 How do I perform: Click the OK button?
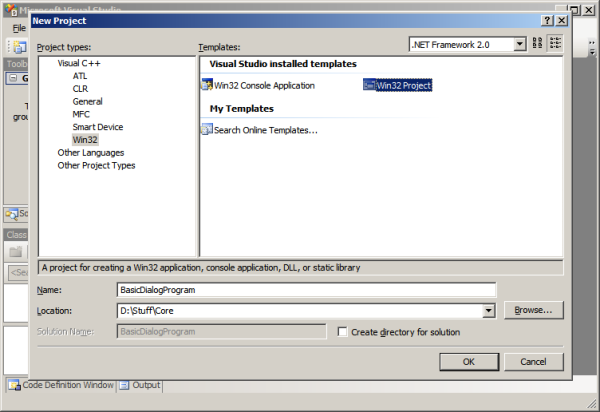click(x=469, y=362)
